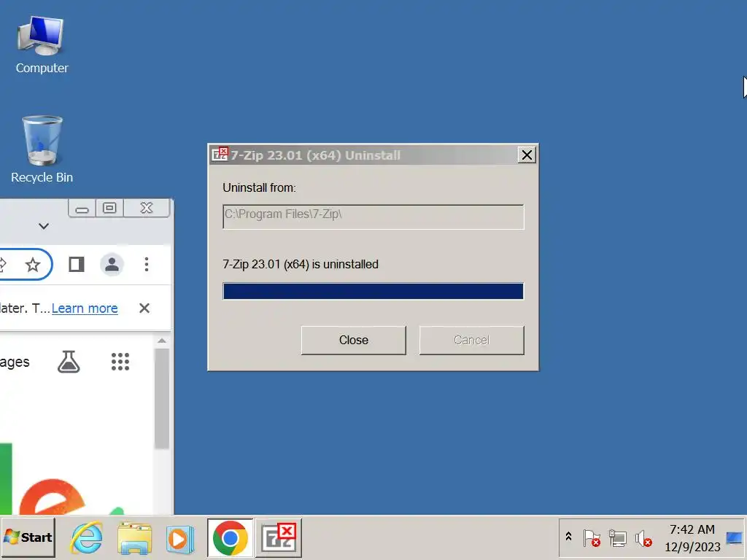Click the 'Uninstall from:' label

click(x=259, y=187)
